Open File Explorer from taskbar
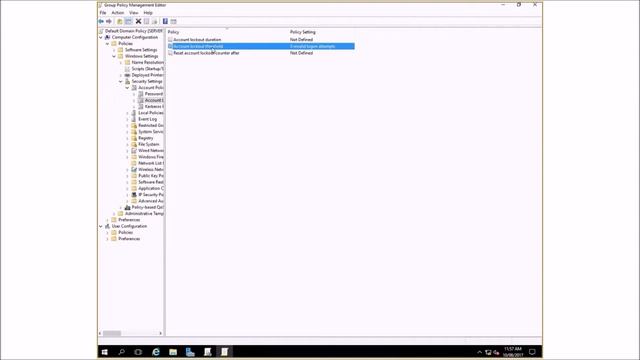The height and width of the screenshot is (360, 640). tap(173, 352)
